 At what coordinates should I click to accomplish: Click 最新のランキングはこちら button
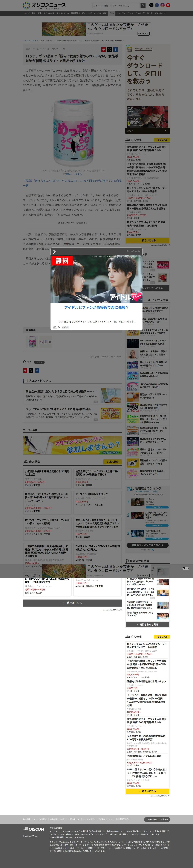point(147,545)
